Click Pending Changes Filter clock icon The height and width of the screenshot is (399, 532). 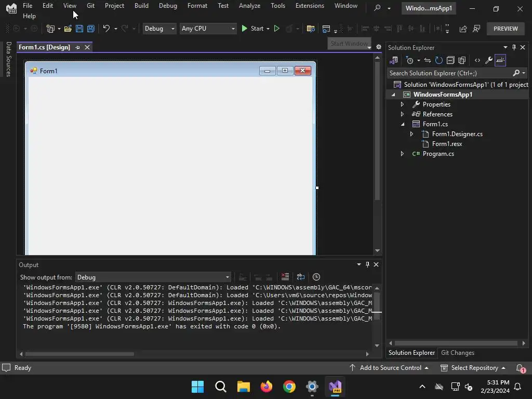pos(410,60)
